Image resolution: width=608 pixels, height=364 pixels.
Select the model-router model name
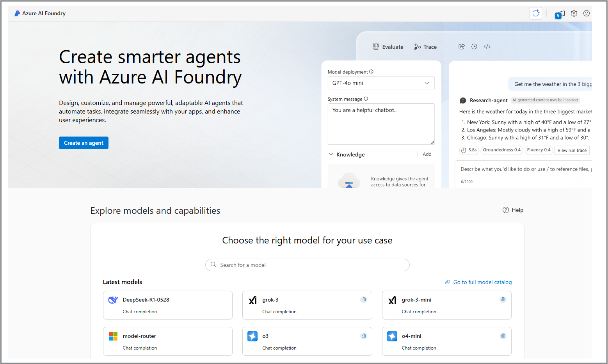pyautogui.click(x=139, y=336)
